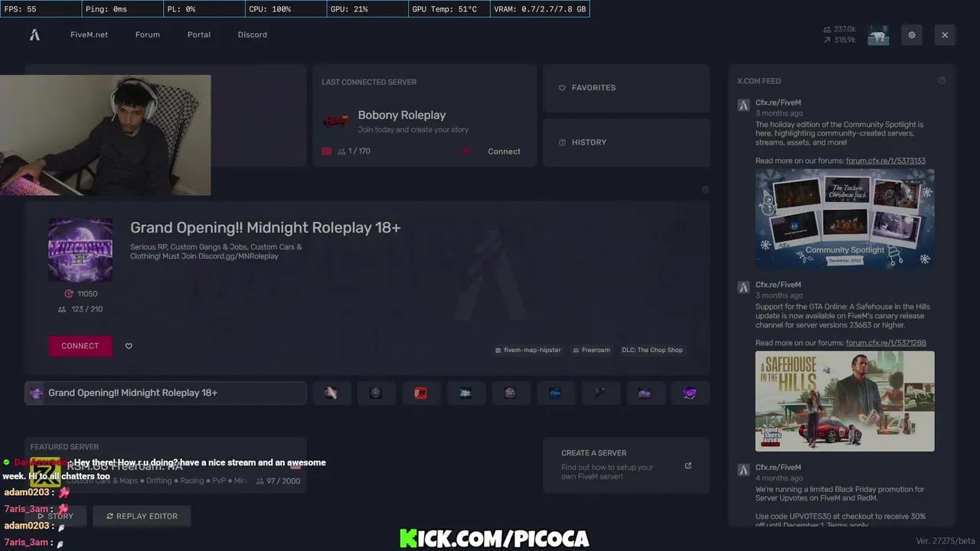The width and height of the screenshot is (980, 551).
Task: Click the Last Connected Server heading
Action: click(369, 82)
